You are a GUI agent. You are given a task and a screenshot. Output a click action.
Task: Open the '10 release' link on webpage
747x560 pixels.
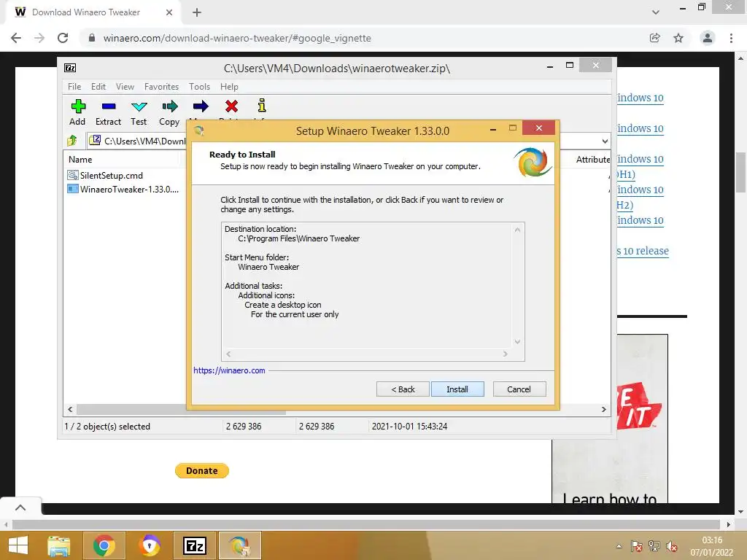643,251
